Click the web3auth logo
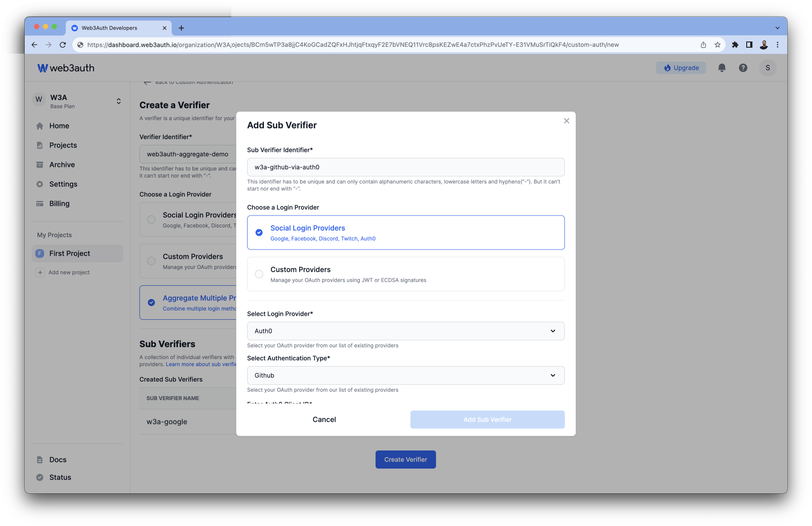This screenshot has width=812, height=526. 66,68
